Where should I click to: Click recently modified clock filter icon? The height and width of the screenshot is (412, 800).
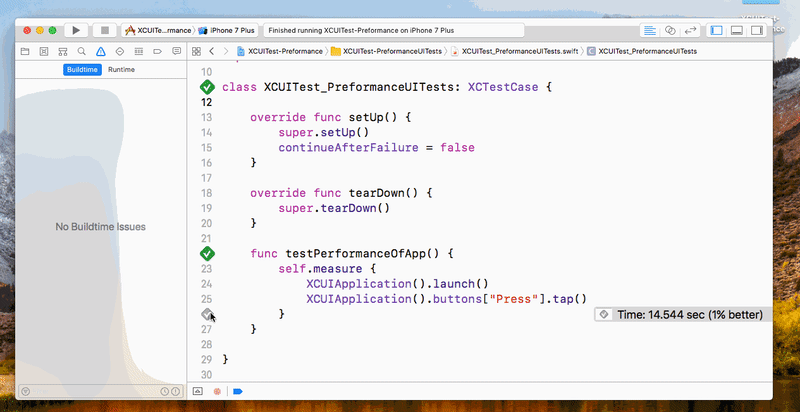pyautogui.click(x=164, y=391)
